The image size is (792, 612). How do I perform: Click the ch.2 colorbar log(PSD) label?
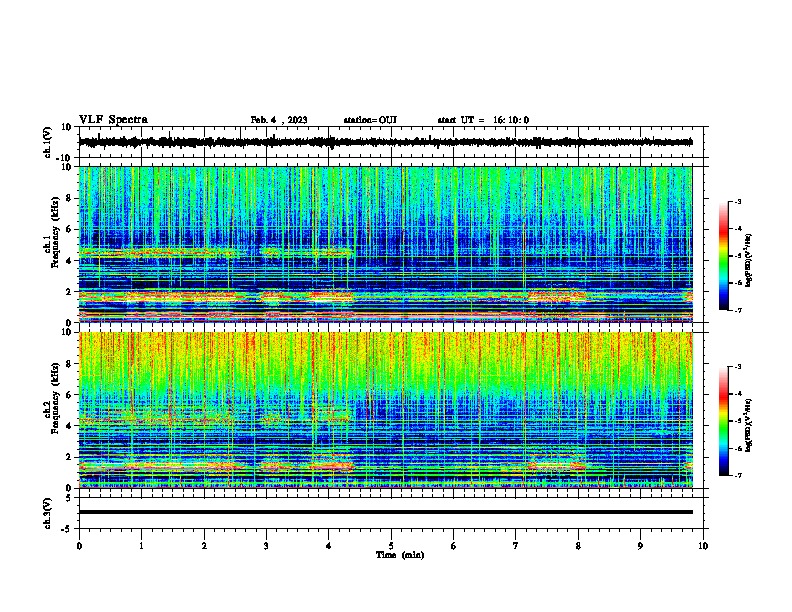pos(749,425)
